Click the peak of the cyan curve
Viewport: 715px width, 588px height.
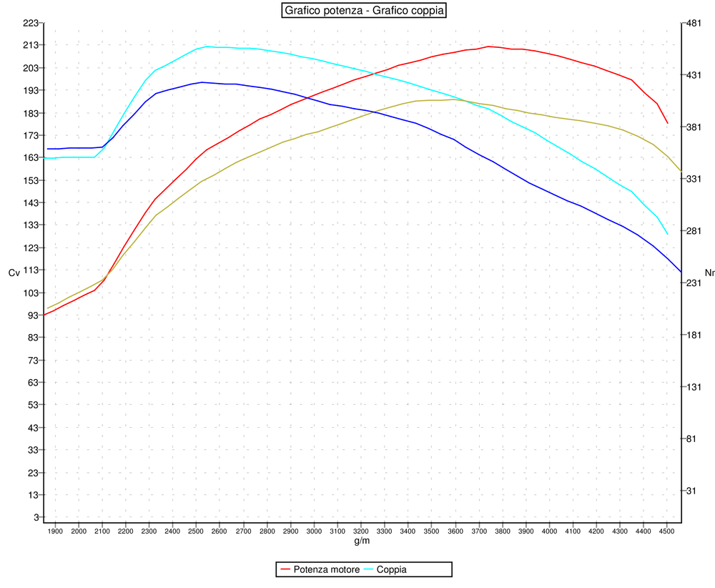[207, 46]
